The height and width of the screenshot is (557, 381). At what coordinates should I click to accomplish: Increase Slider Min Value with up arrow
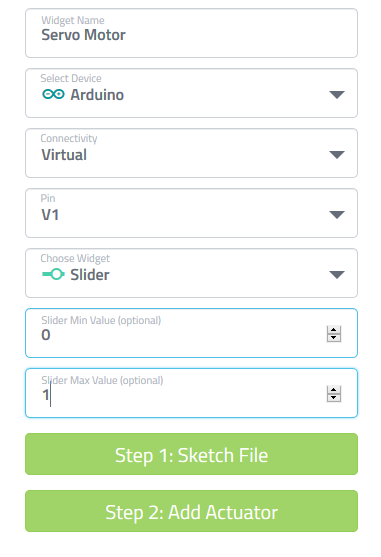coord(334,330)
